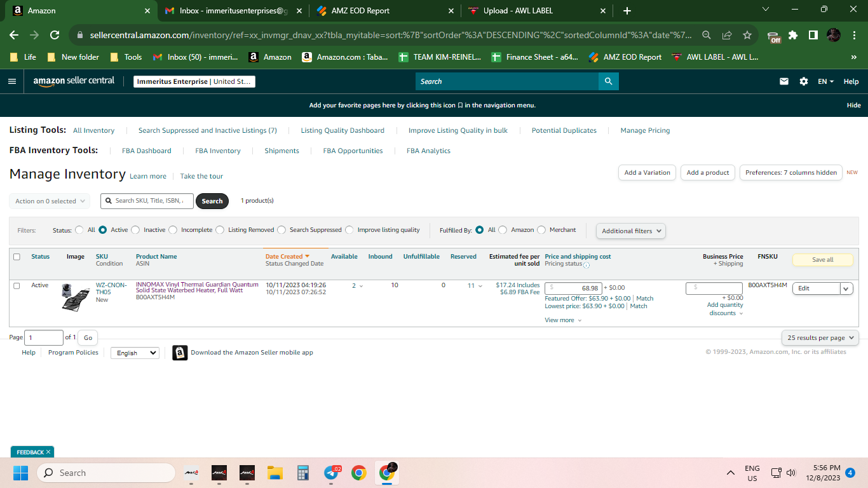Click the Add a product button

(708, 172)
